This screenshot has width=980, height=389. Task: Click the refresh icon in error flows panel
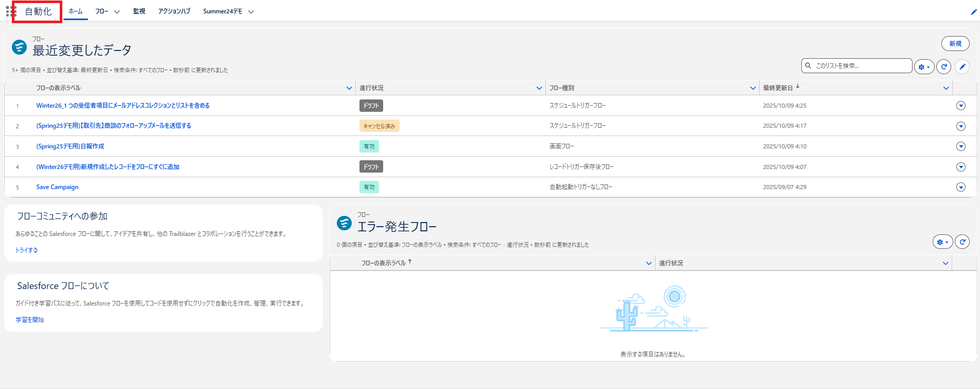pos(962,242)
